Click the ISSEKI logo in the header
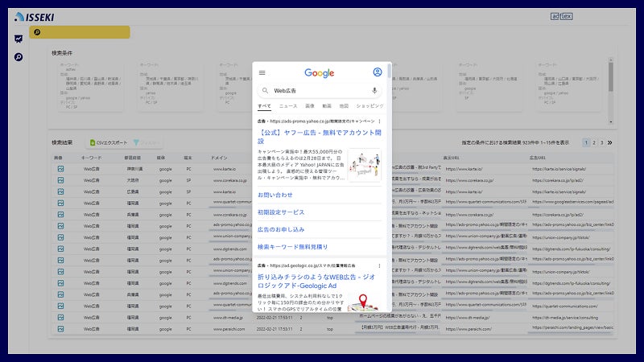Viewport: 644px width, 362px height. pos(34,17)
